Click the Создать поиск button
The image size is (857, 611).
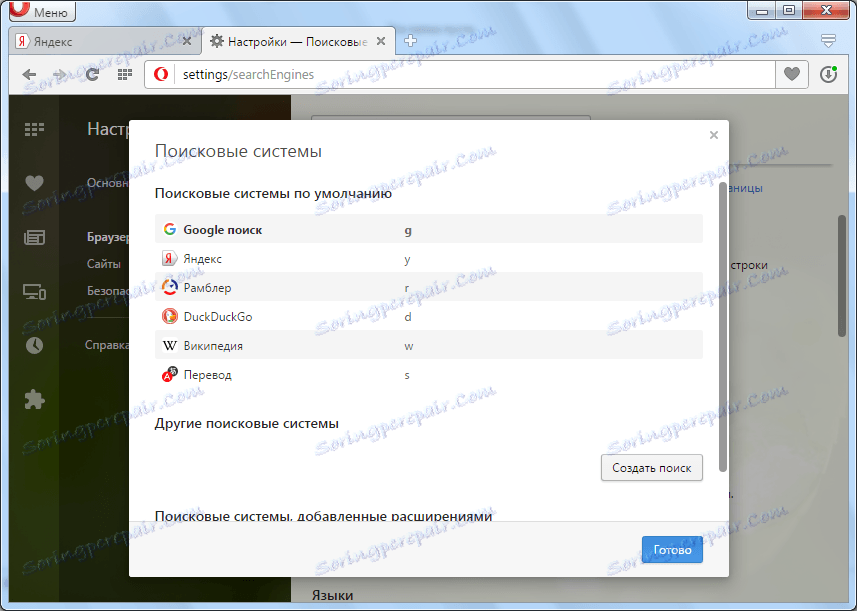tap(651, 468)
